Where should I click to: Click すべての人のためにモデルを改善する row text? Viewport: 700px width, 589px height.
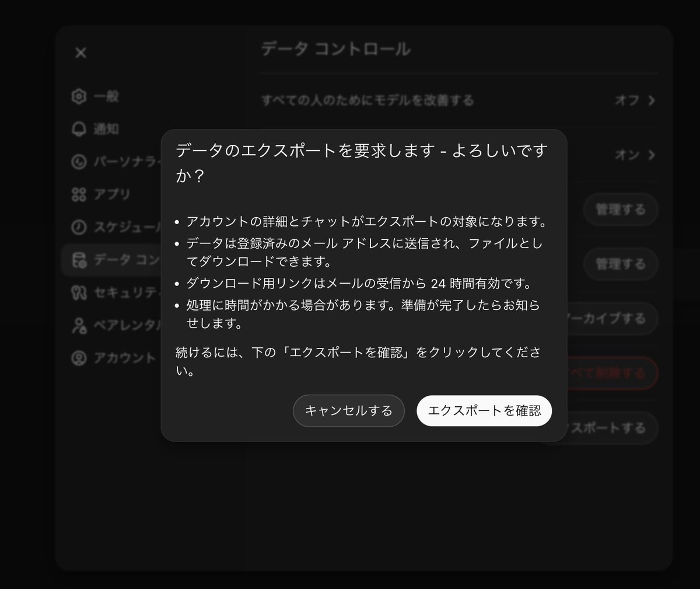(x=367, y=100)
